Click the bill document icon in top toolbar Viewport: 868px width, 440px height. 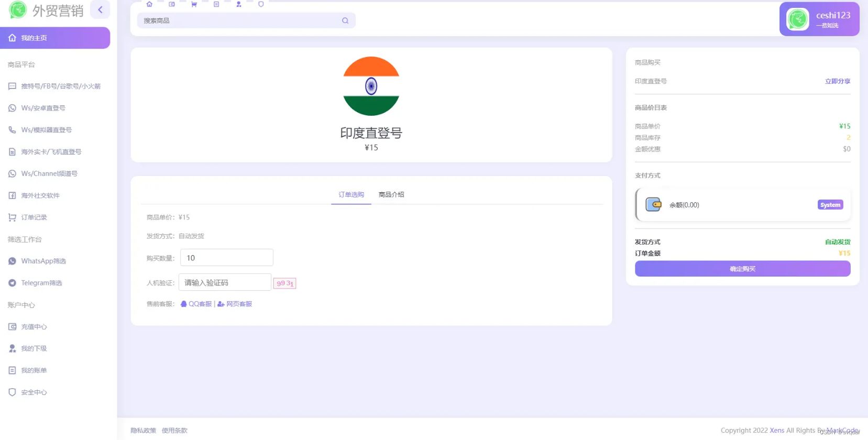coord(216,4)
